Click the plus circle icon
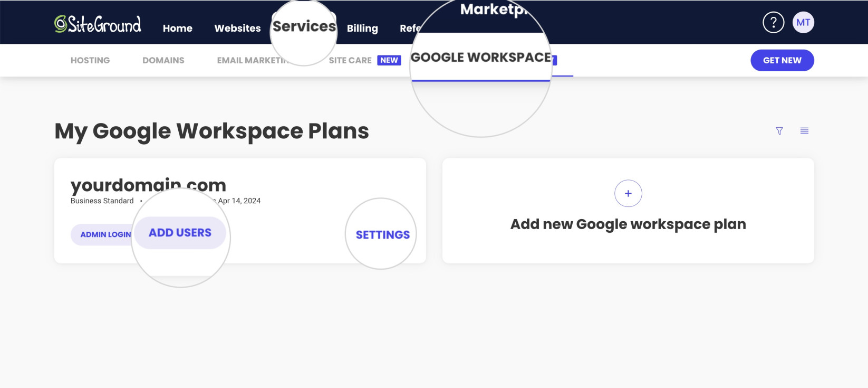Screen dimensions: 868x388 tap(628, 193)
